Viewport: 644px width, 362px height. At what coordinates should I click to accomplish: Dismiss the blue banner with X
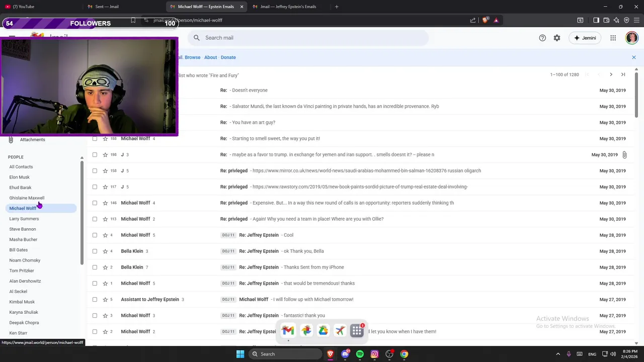click(x=634, y=57)
